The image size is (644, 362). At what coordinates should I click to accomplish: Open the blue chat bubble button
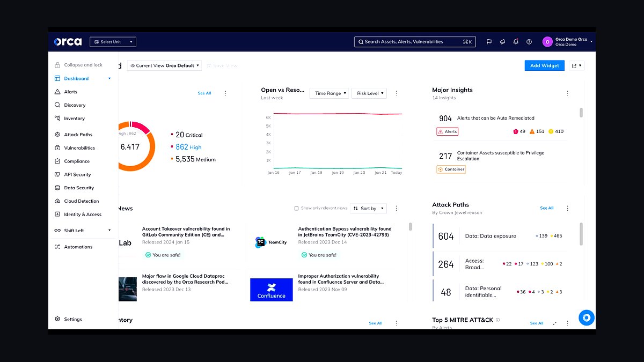pos(586,317)
